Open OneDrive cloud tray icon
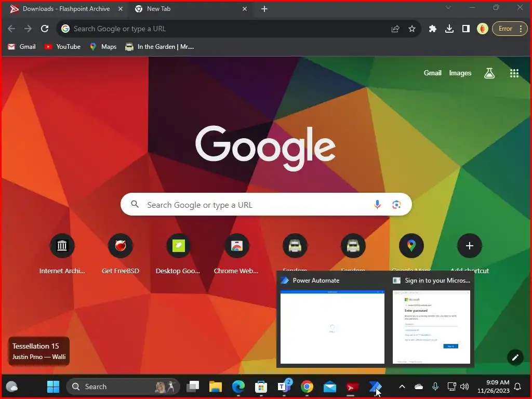This screenshot has width=532, height=399. click(419, 387)
